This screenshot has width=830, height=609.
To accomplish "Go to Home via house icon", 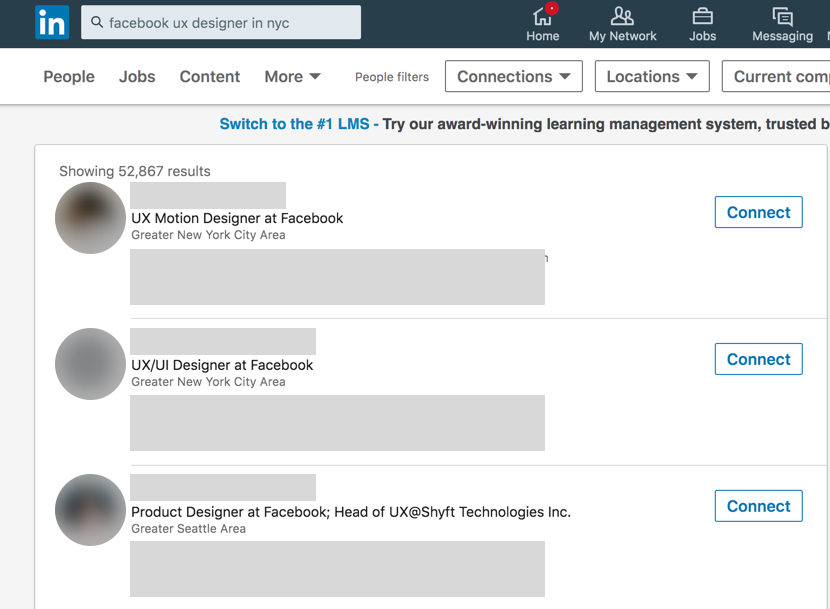I will (x=542, y=17).
